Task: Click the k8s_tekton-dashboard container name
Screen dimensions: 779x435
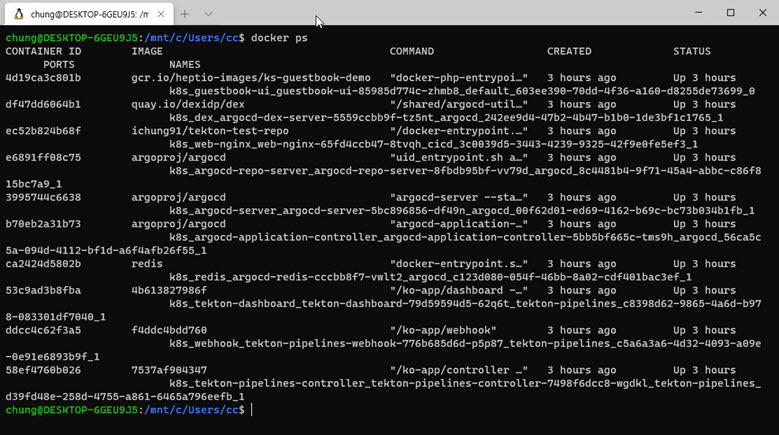Action: tap(465, 304)
